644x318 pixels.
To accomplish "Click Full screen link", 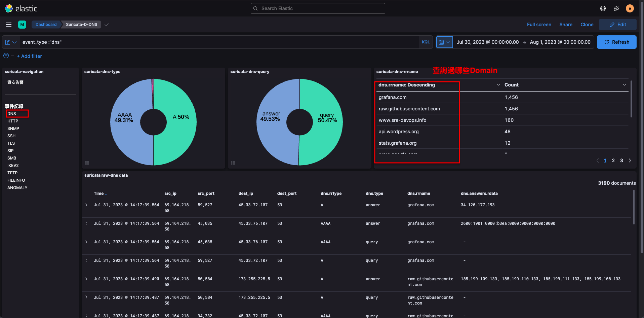I will coord(539,25).
